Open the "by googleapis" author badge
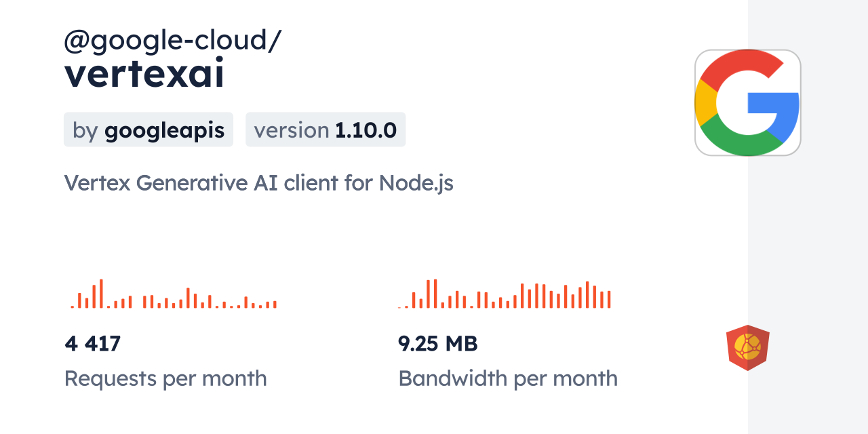The height and width of the screenshot is (434, 868). (149, 130)
